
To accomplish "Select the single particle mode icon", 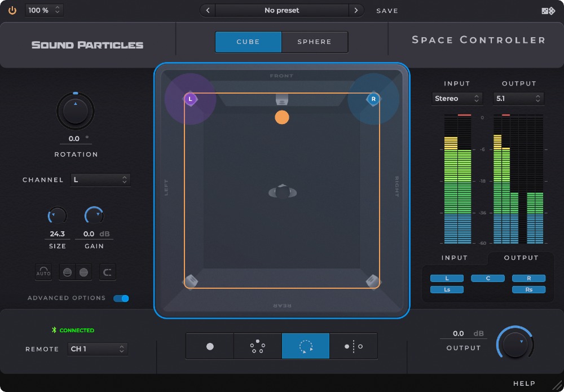I will pos(209,346).
